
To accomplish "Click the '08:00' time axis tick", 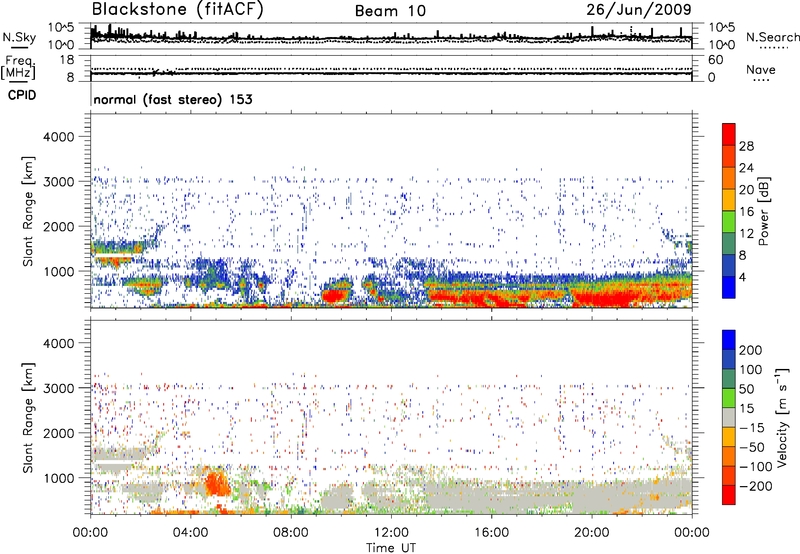I will click(291, 533).
